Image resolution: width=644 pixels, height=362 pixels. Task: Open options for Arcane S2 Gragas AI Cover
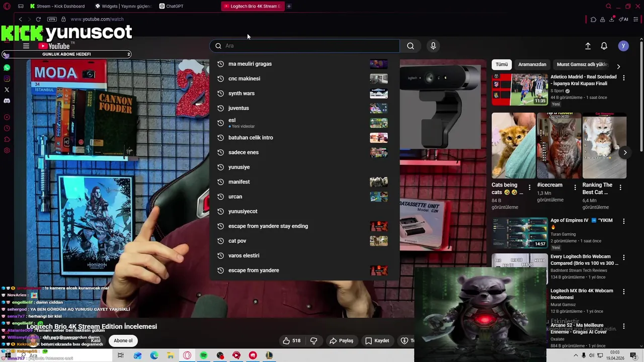(624, 326)
